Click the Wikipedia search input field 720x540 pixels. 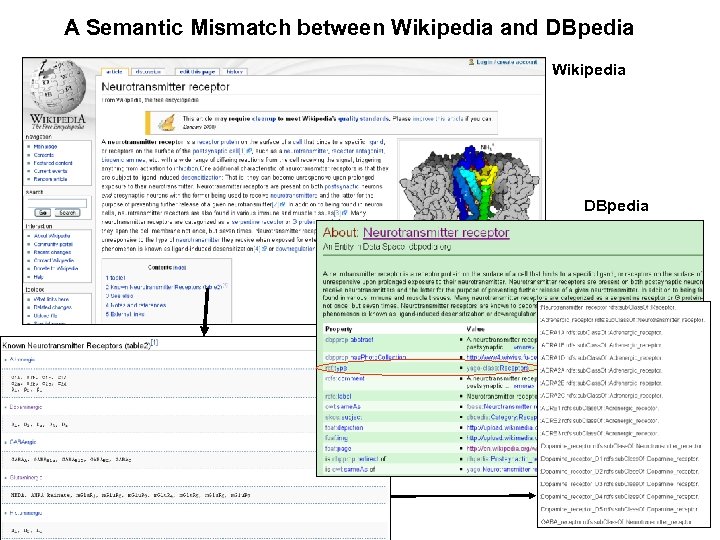tap(57, 202)
